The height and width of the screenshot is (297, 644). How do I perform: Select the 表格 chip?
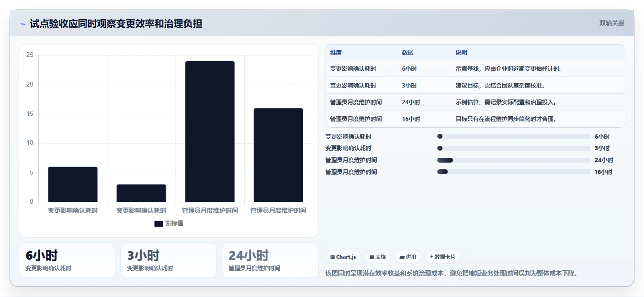(378, 257)
